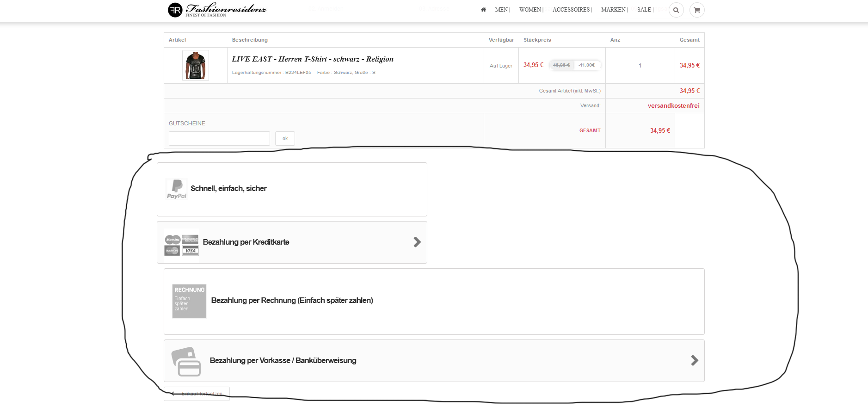This screenshot has height=407, width=868.
Task: Click the GESAMT total label
Action: 590,131
